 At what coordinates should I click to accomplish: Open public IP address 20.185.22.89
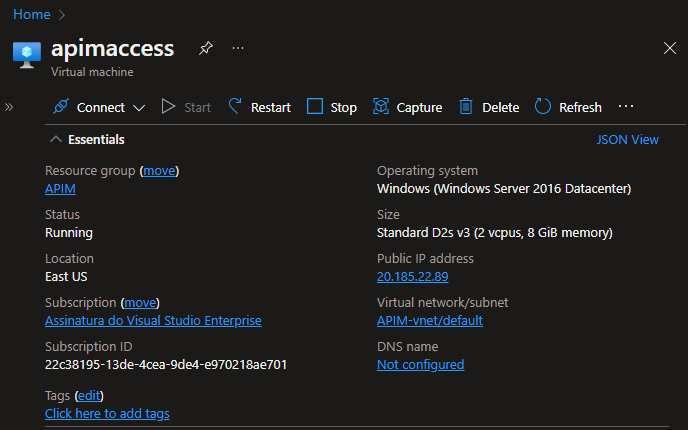point(412,277)
